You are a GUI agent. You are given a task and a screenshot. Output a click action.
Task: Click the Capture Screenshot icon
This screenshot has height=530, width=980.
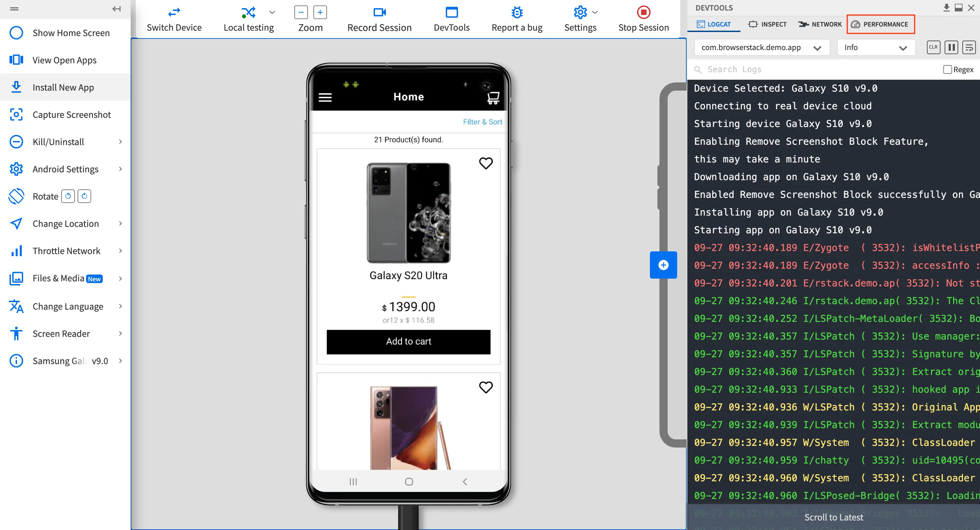[16, 114]
